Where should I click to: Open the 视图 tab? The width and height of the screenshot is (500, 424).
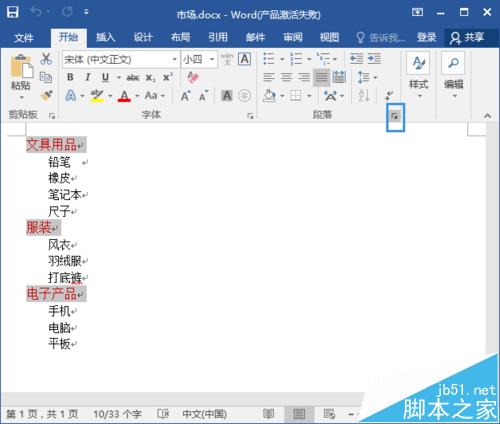pyautogui.click(x=329, y=37)
